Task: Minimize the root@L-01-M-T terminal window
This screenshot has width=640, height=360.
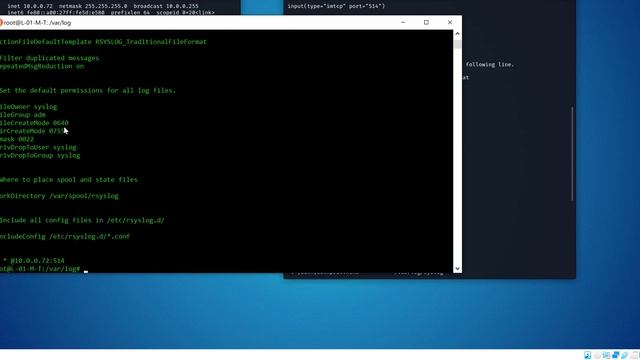Action: 403,22
